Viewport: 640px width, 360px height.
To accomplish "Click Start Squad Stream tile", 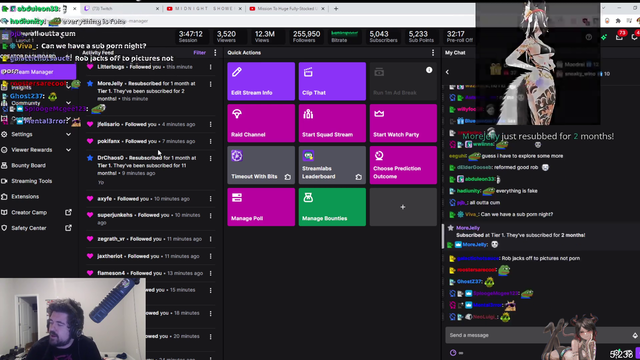I will (x=332, y=123).
